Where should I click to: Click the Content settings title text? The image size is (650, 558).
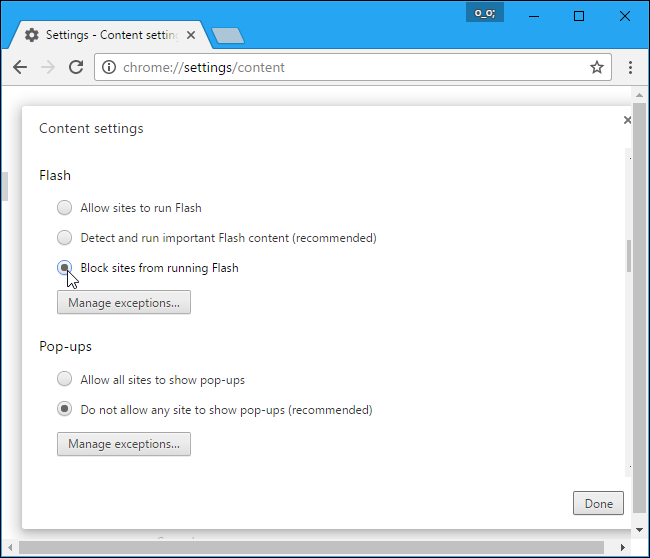point(91,129)
